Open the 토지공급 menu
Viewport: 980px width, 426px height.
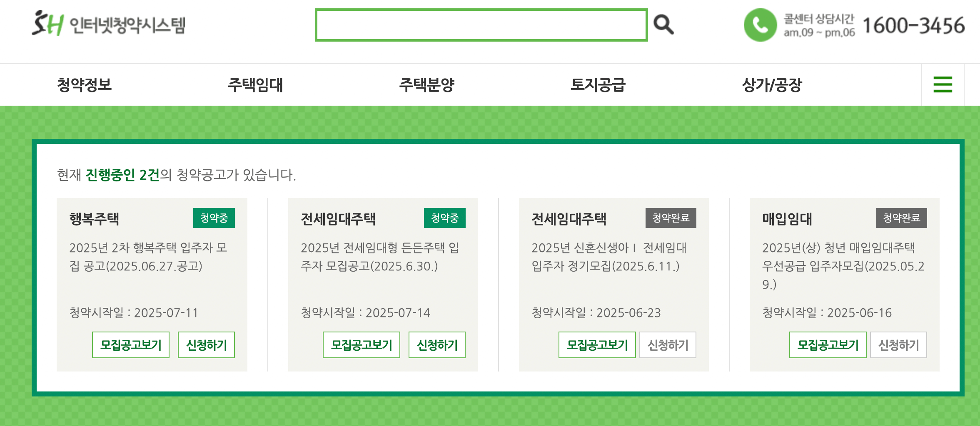pyautogui.click(x=598, y=85)
